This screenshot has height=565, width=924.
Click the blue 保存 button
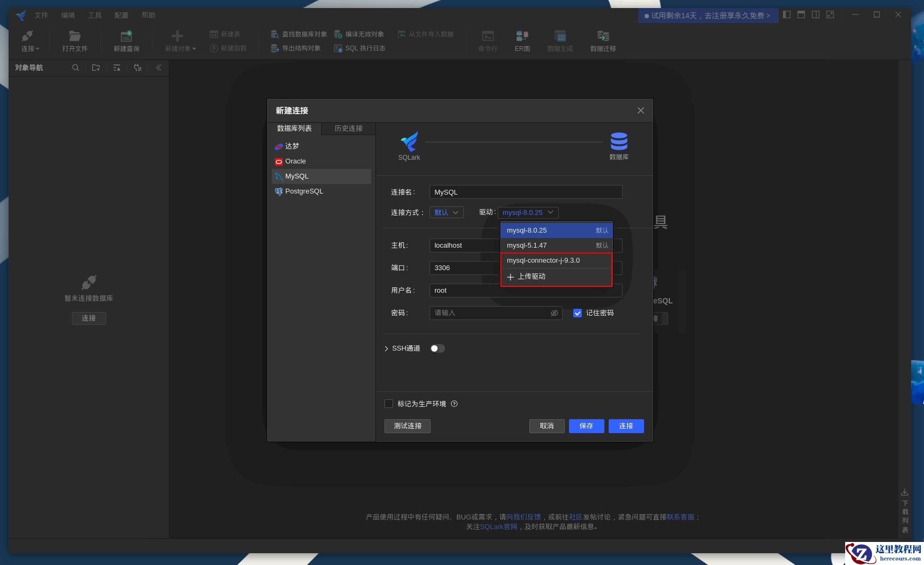(586, 426)
